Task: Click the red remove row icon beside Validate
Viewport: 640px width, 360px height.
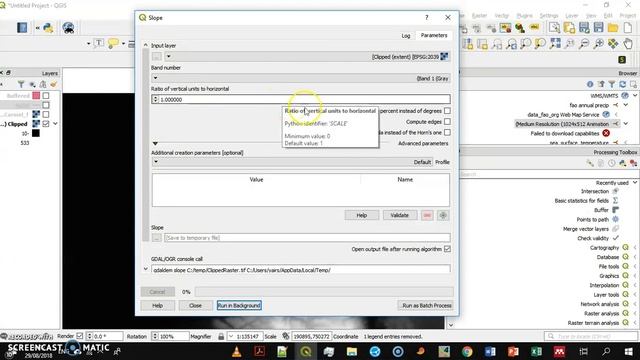Action: pos(427,215)
